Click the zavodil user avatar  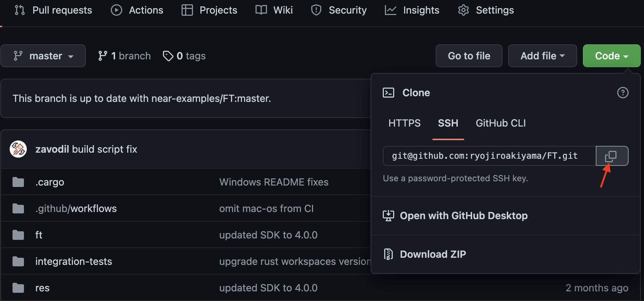[x=18, y=149]
